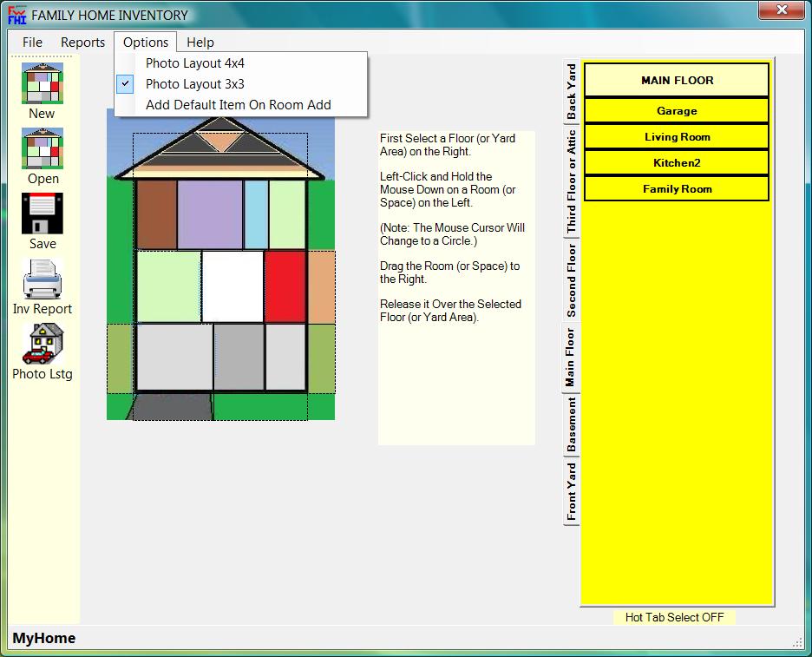Open the Reports menu
Viewport: 812px width, 657px height.
point(83,43)
